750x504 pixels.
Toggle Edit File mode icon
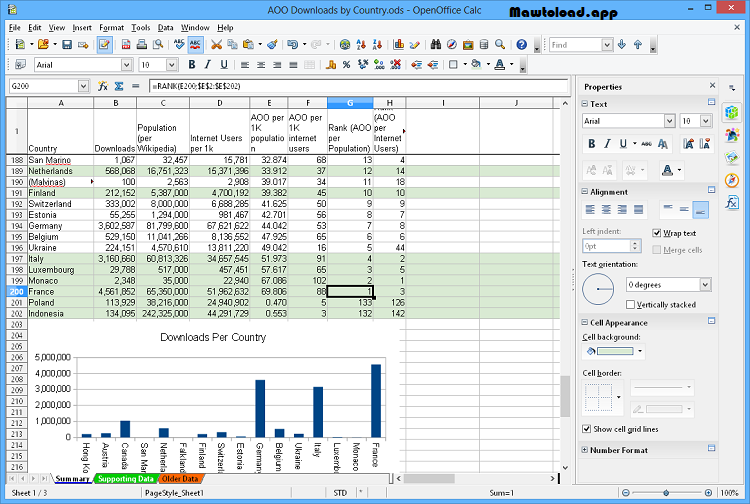104,44
